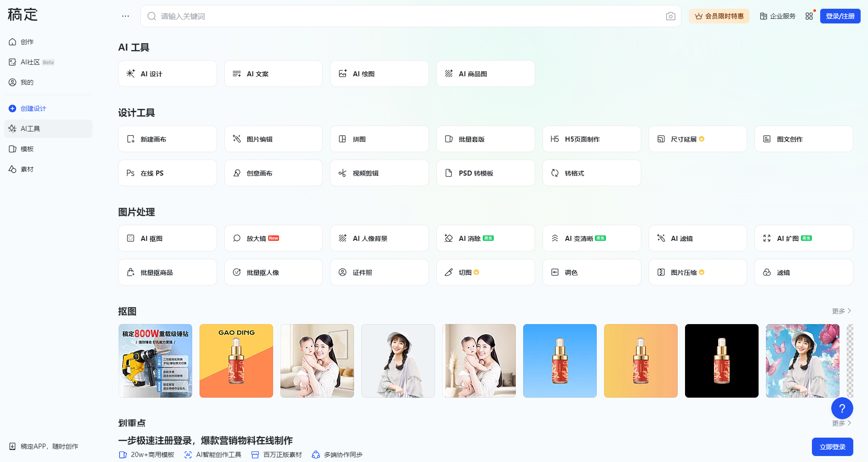Open 图片编辑 tool
This screenshot has height=462, width=868.
pos(274,139)
